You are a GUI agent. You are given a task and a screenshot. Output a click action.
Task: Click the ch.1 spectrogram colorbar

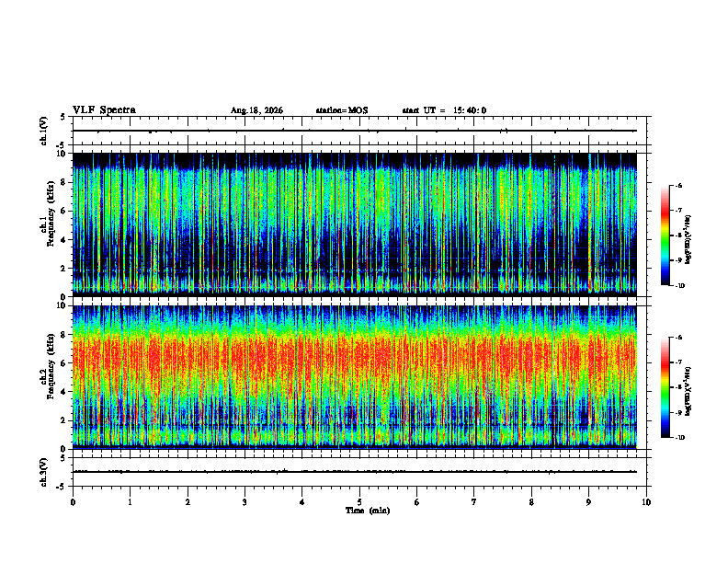coord(665,236)
